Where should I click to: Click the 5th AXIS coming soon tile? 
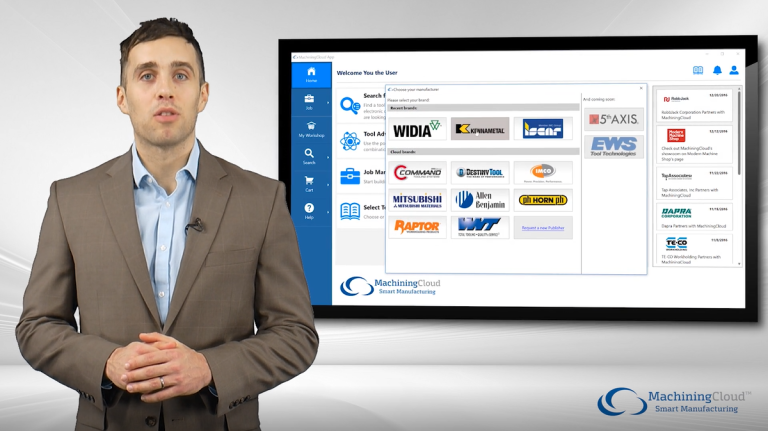pos(614,119)
